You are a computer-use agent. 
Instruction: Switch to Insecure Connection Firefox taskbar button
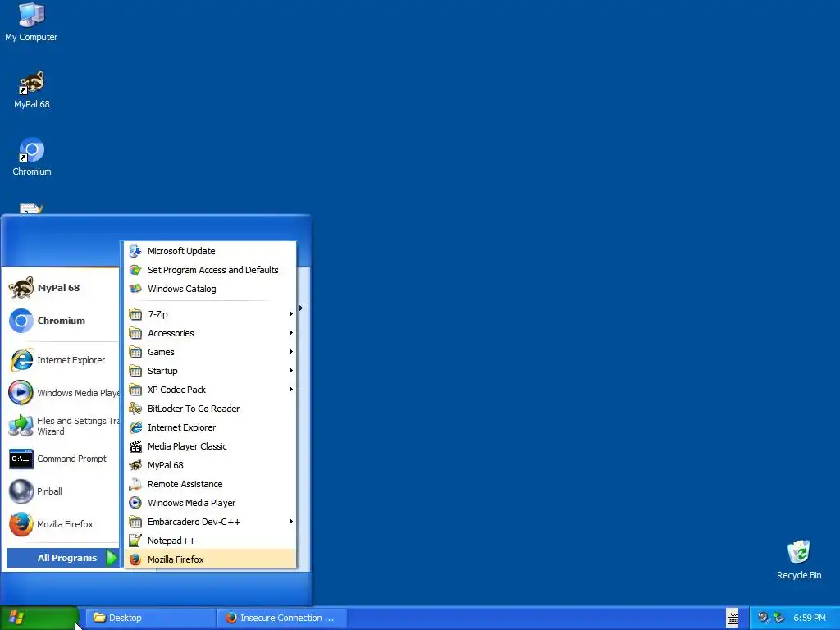282,618
